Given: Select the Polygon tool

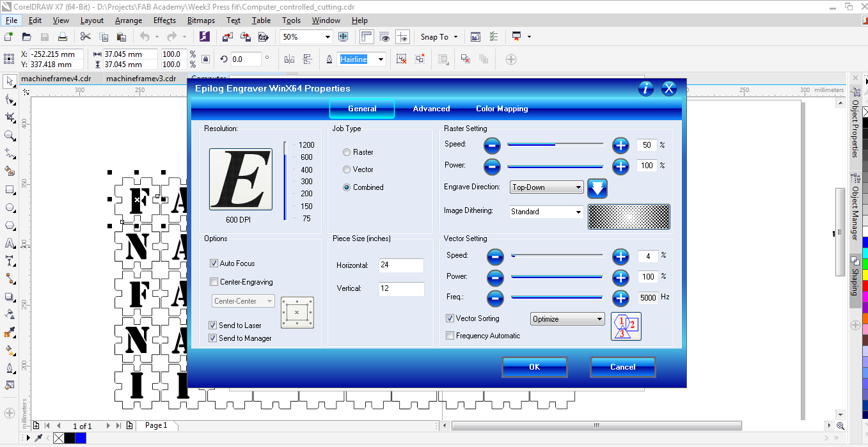Looking at the screenshot, I should pyautogui.click(x=10, y=225).
